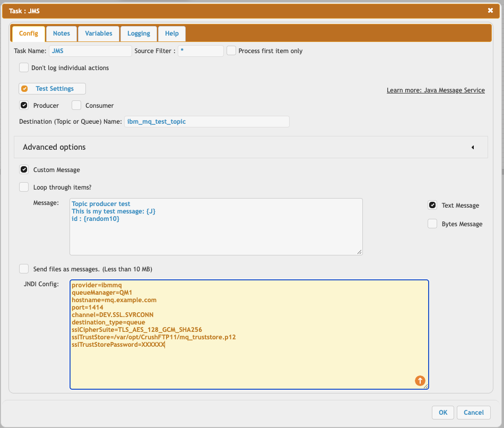Enable Loop through items checkbox
The image size is (504, 428).
24,187
